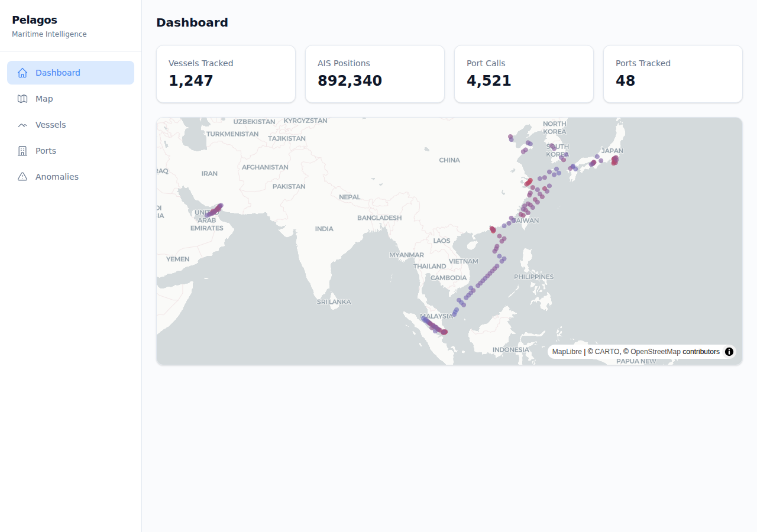The height and width of the screenshot is (532, 757).
Task: Click the MapLibre attribution link
Action: [565, 351]
